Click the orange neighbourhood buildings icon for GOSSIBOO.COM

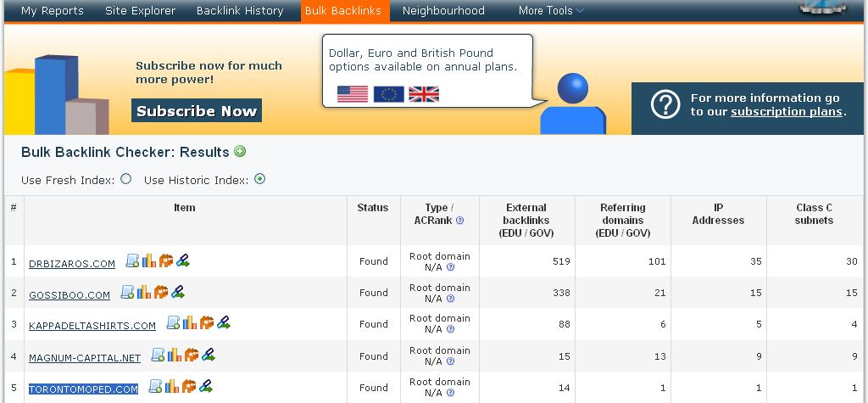click(161, 292)
